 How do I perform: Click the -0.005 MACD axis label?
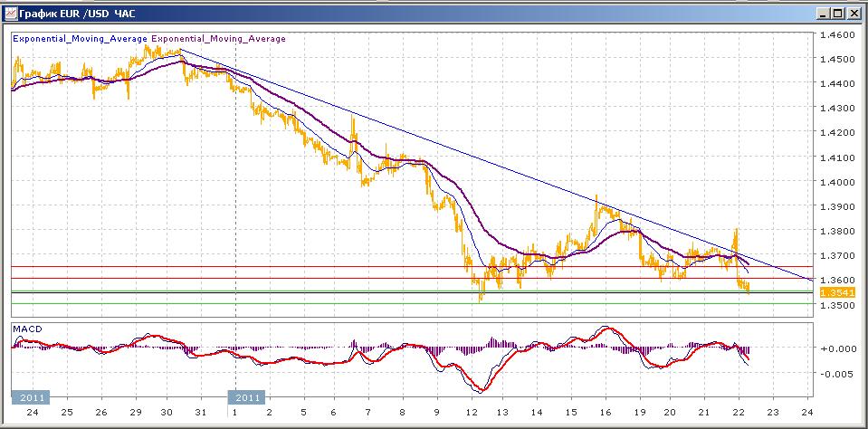pos(837,374)
